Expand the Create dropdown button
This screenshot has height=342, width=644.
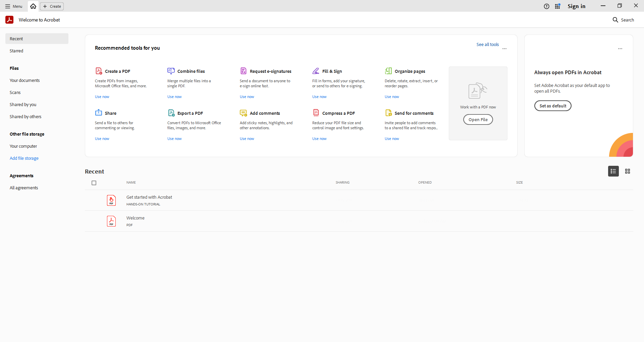point(52,6)
